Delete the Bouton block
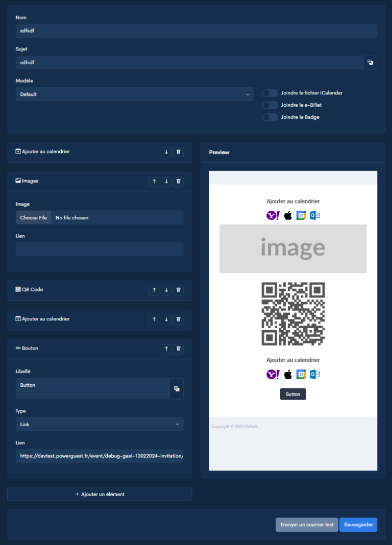The image size is (392, 545). click(178, 349)
